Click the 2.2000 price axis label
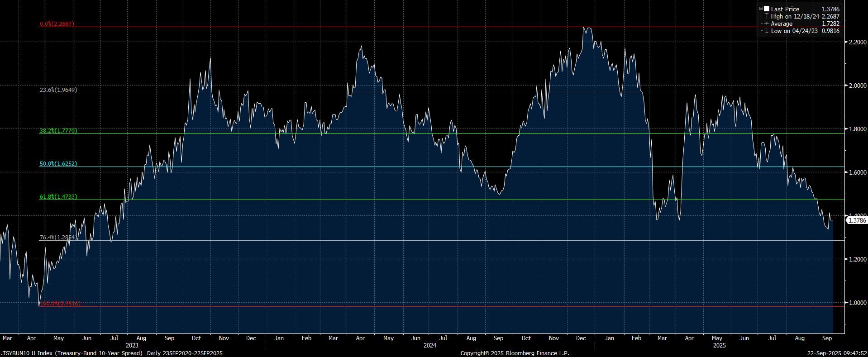This screenshot has width=868, height=357. pos(857,42)
